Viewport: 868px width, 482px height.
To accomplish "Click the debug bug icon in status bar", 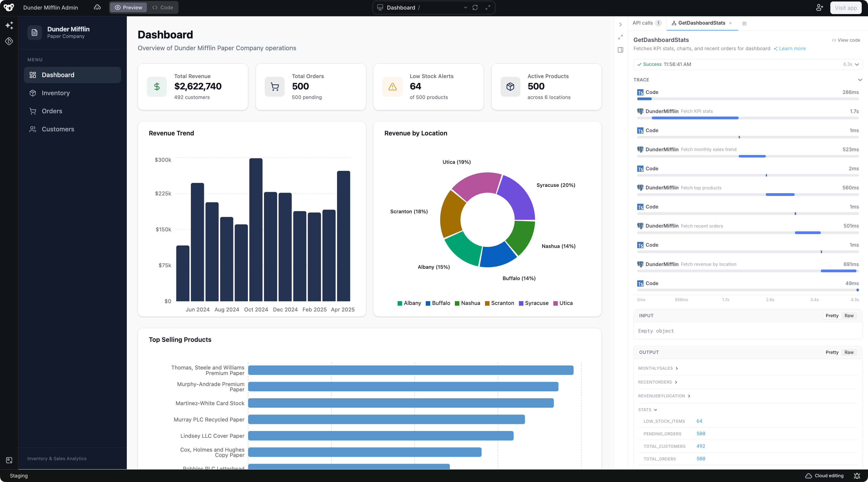I will pos(857,476).
